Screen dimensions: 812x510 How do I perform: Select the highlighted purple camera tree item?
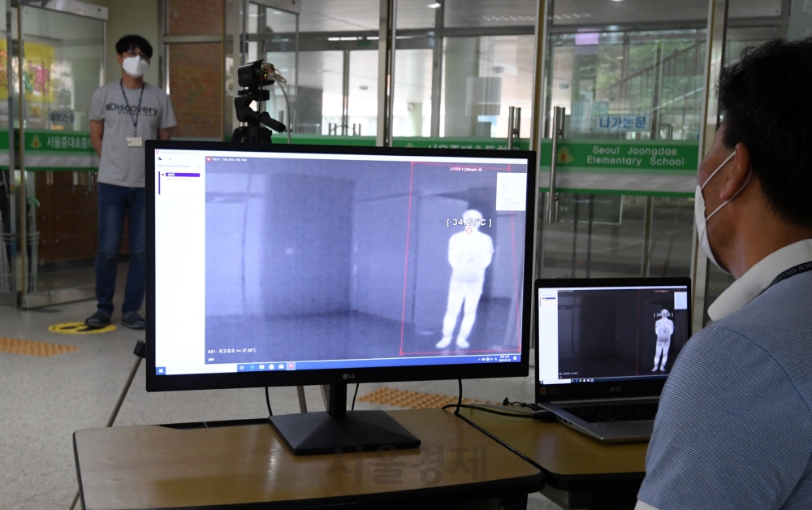pos(183,175)
